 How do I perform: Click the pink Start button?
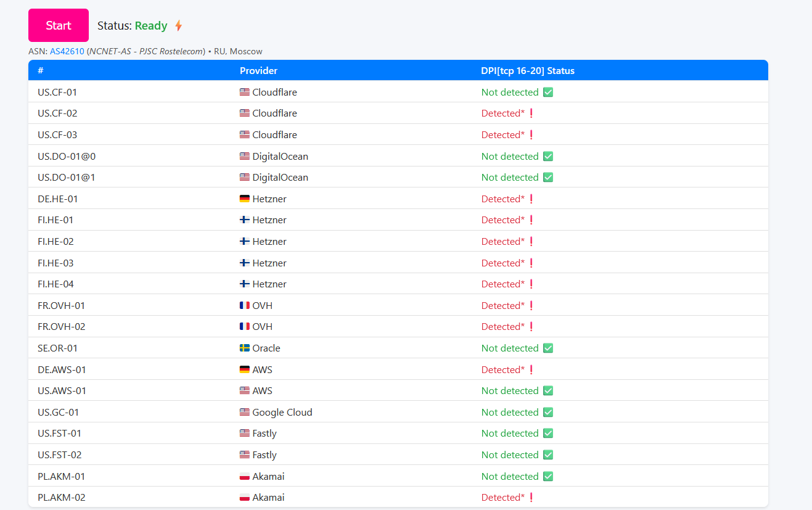pos(59,25)
